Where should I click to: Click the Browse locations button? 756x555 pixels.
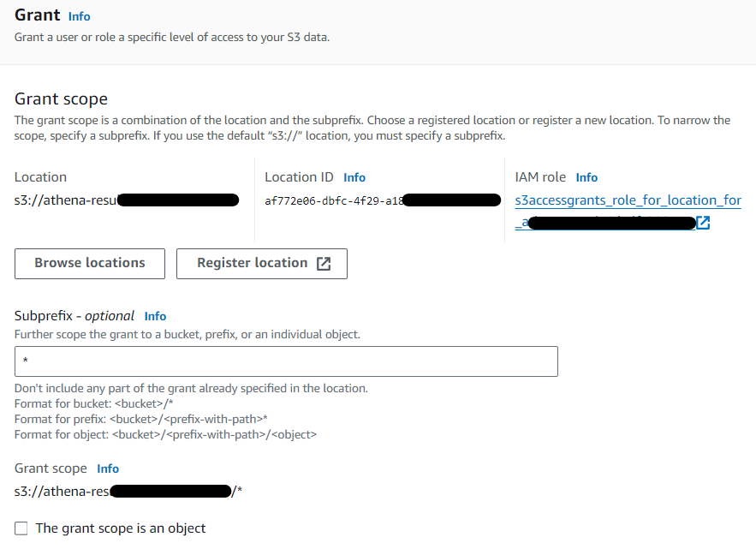(x=90, y=263)
